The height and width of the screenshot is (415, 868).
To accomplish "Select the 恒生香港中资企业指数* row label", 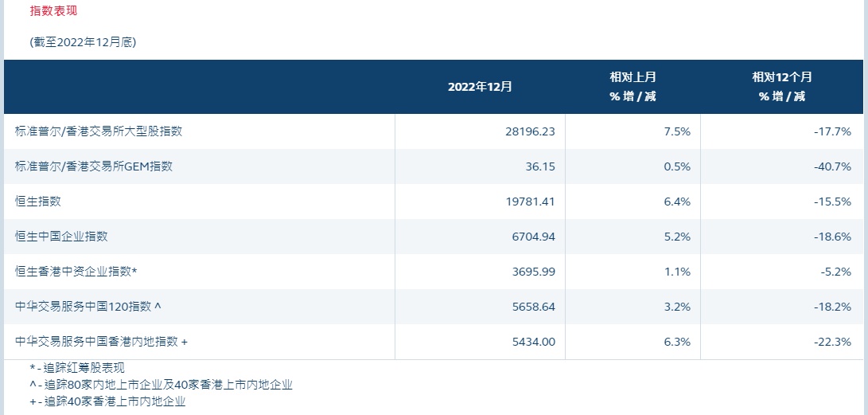I will pos(76,272).
